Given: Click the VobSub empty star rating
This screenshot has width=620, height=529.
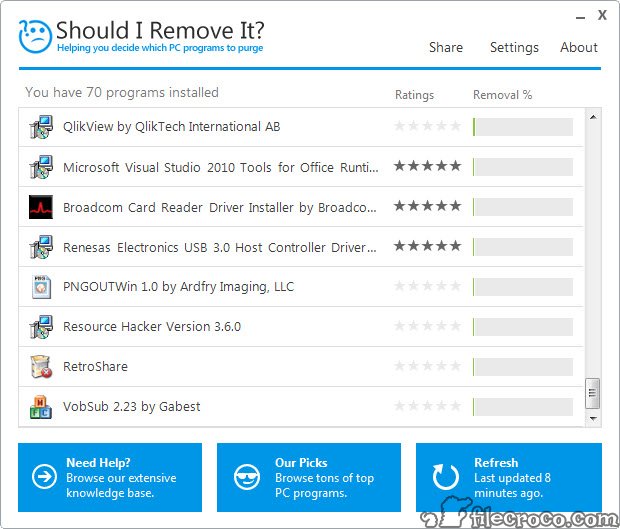Looking at the screenshot, I should [427, 406].
